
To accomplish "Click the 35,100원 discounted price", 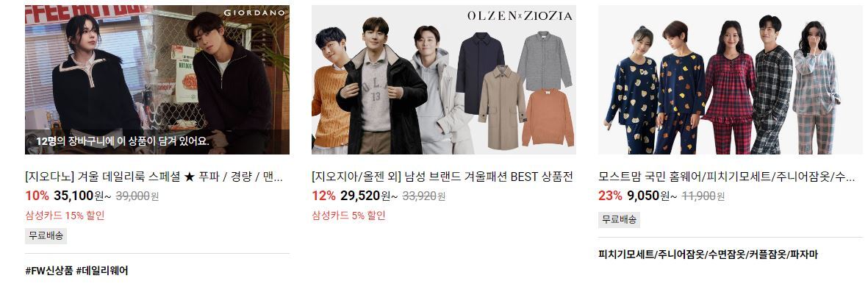I will (83, 196).
